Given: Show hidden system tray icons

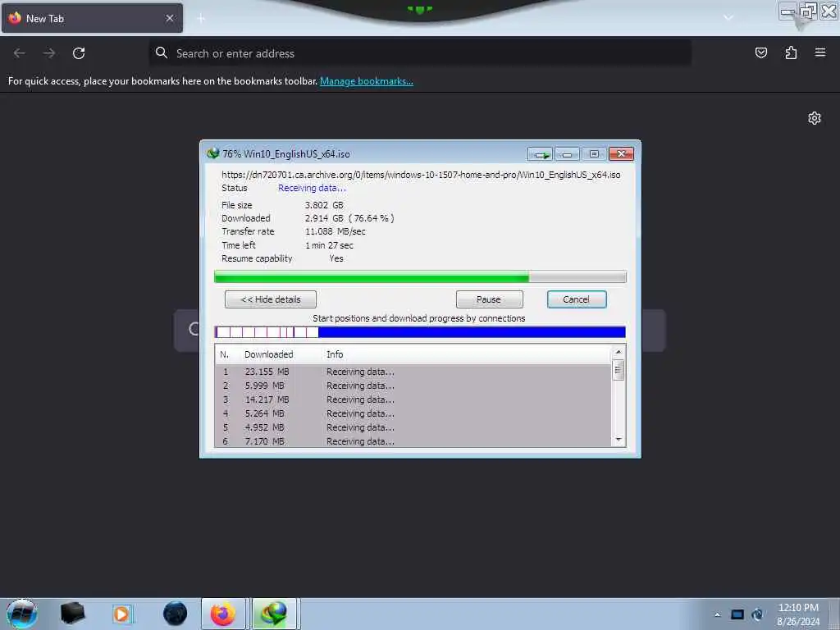Looking at the screenshot, I should pos(717,614).
